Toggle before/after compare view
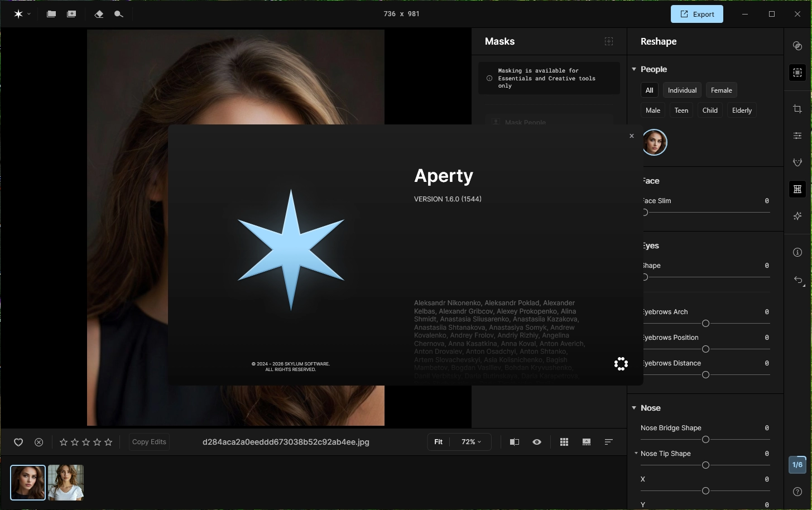The height and width of the screenshot is (510, 812). 515,442
